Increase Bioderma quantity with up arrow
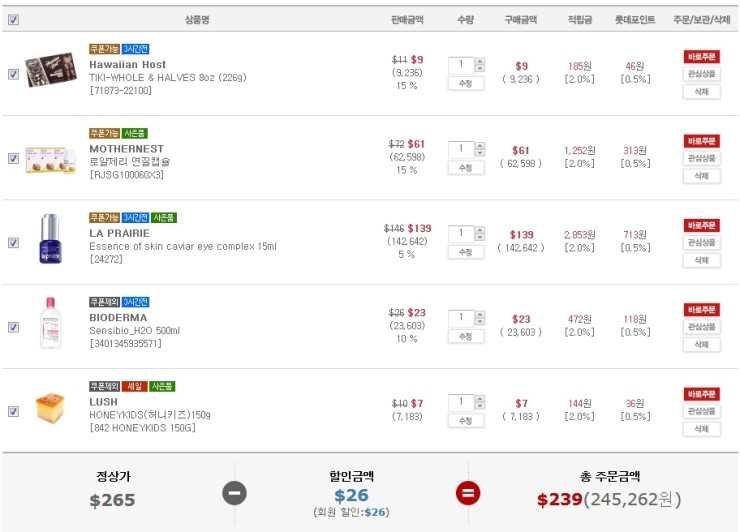 click(x=480, y=313)
